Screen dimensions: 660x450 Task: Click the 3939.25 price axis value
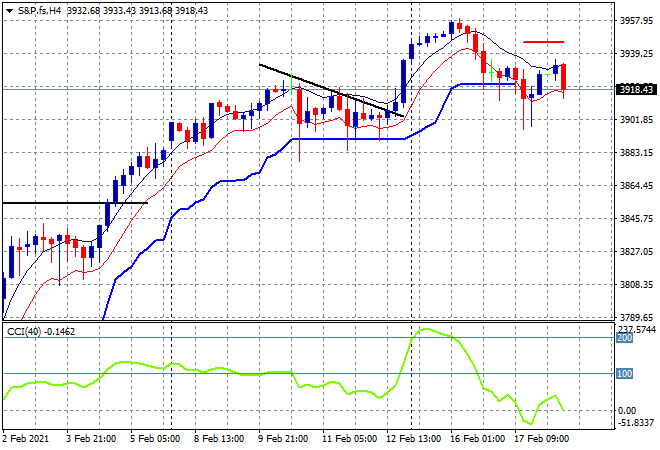(x=636, y=53)
